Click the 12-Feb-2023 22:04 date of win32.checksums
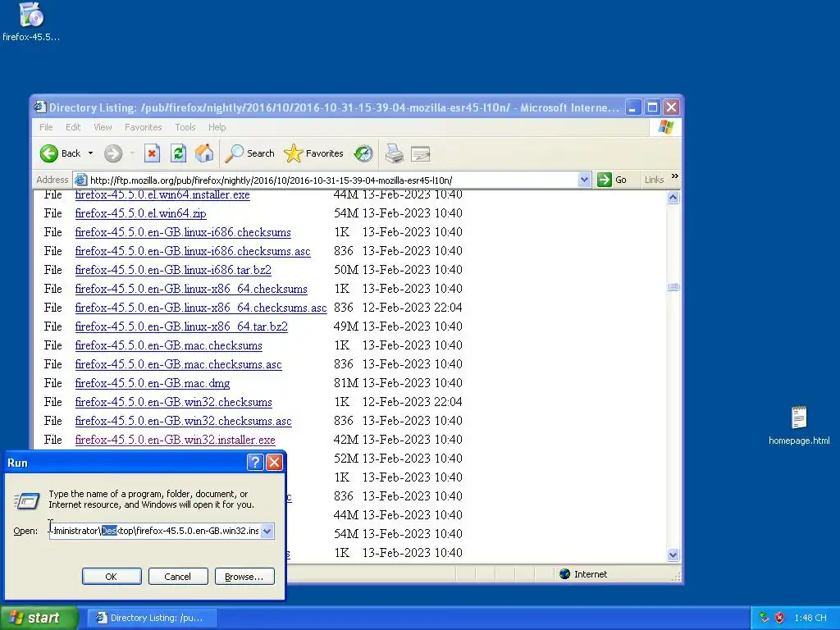840x630 pixels. 413,402
